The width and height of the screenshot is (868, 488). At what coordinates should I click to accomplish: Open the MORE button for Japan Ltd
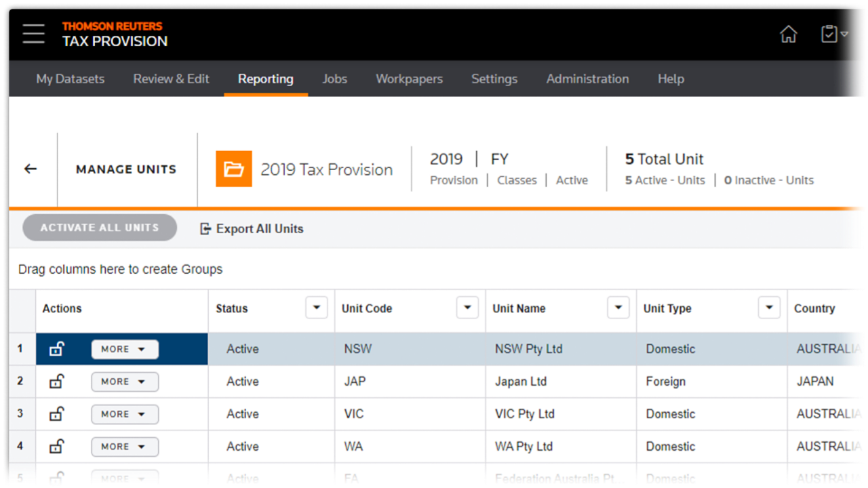tap(125, 382)
